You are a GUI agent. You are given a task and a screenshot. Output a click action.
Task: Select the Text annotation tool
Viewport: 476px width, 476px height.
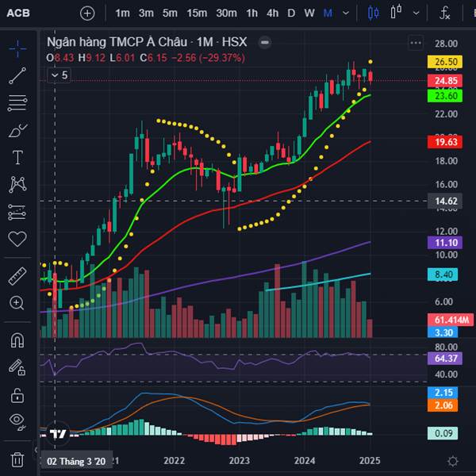17,158
